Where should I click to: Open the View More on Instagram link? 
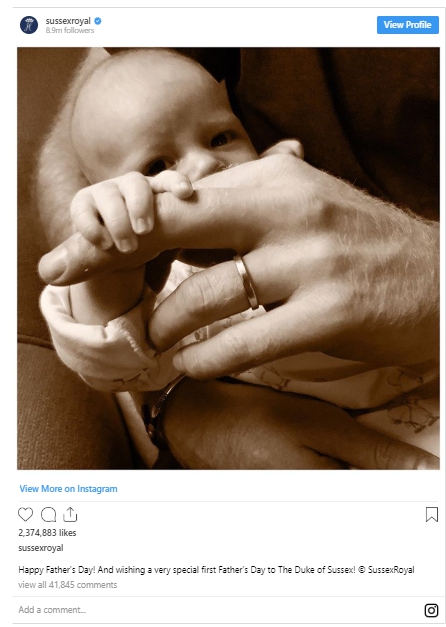click(x=68, y=489)
